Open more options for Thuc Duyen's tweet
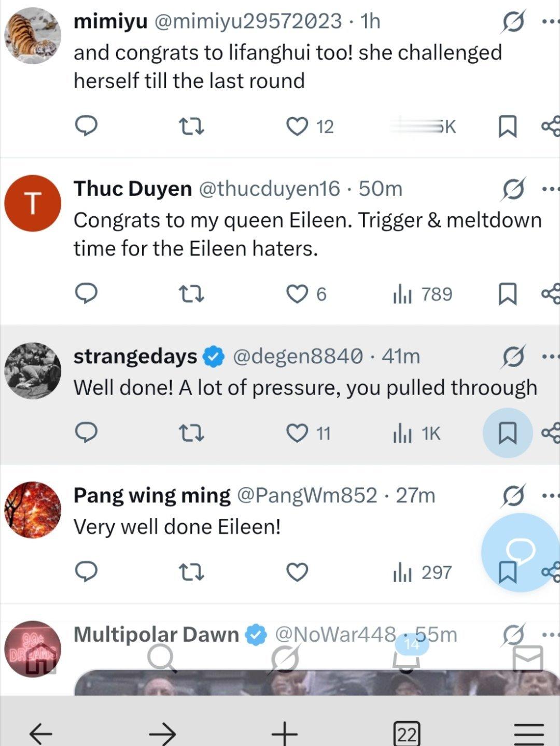This screenshot has width=560, height=746. coord(551,189)
